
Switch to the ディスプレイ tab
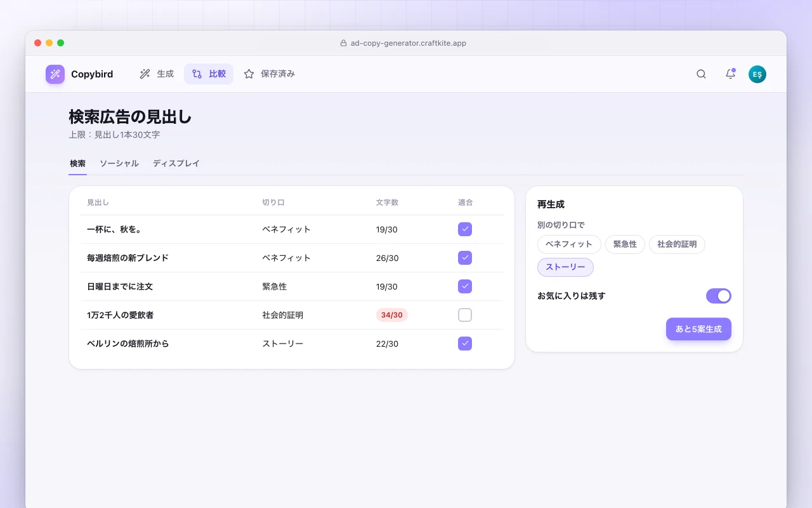(x=176, y=163)
